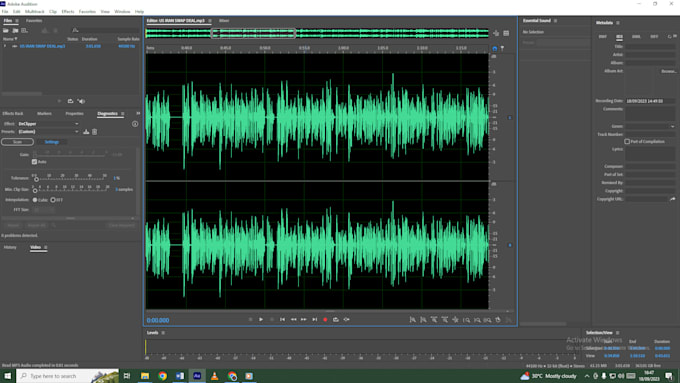This screenshot has height=383, width=680.
Task: Toggle the right channel enable button
Action: (x=510, y=245)
